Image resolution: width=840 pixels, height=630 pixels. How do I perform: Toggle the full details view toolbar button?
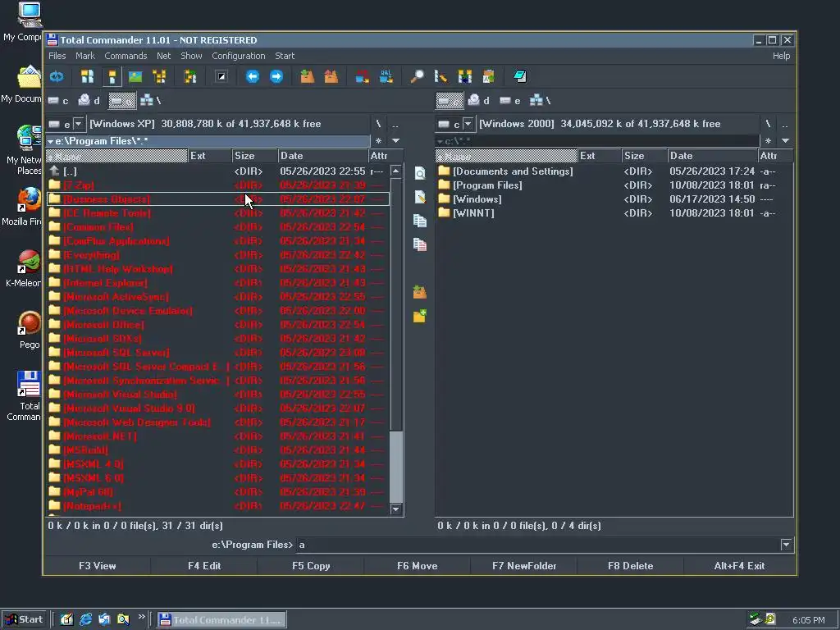tap(112, 76)
